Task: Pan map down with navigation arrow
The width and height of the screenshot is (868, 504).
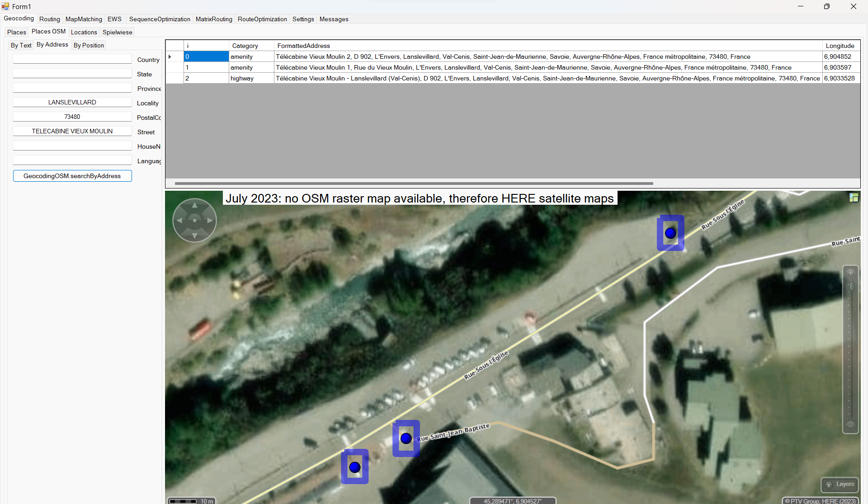Action: (x=195, y=236)
